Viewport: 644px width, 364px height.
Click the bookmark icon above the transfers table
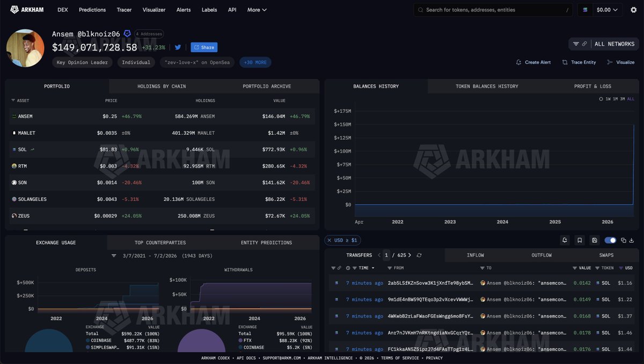(x=580, y=240)
